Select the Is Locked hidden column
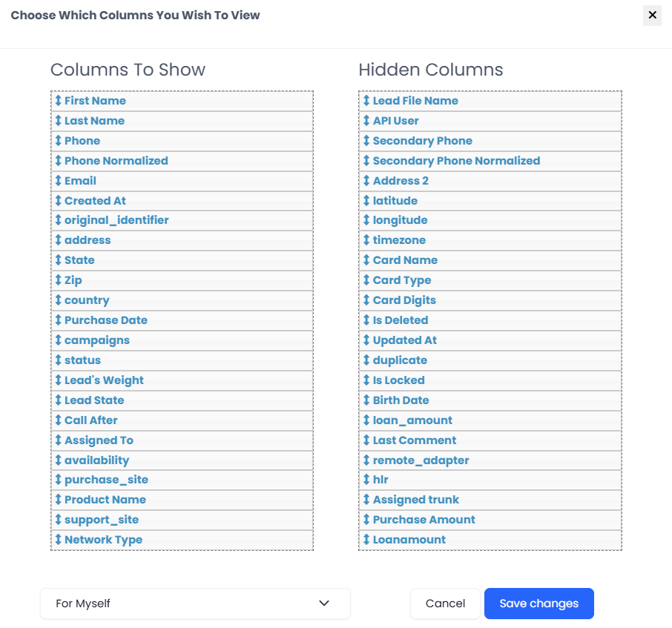The image size is (672, 628). [x=490, y=380]
